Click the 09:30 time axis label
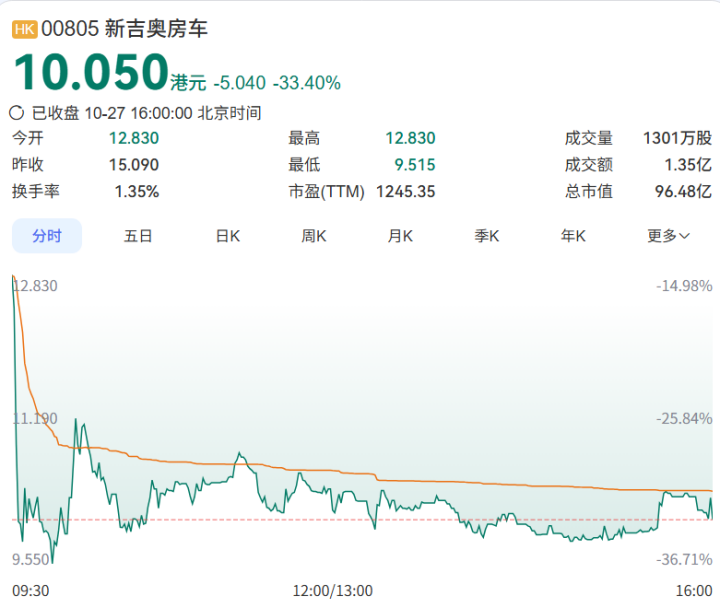Screen dimensions: 720x608 (30, 591)
